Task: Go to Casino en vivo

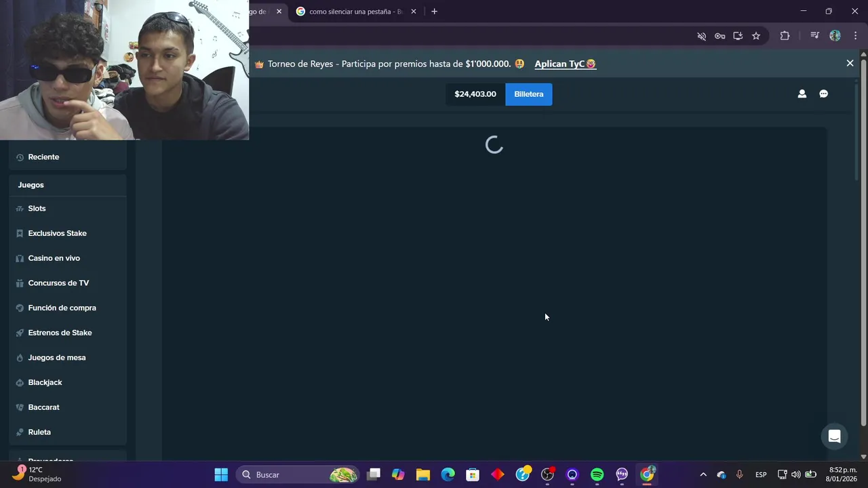Action: [x=68, y=258]
